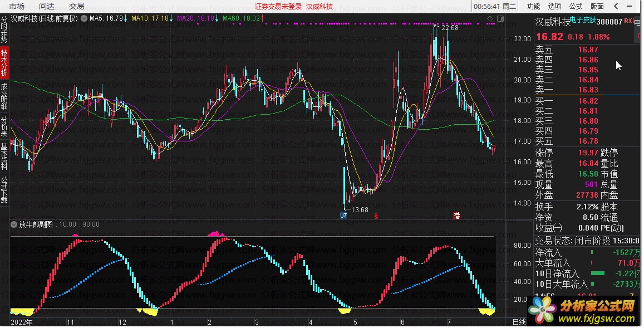Click the MA20: 18.18 indicator label
Screen dimensions: 644x328
195,18
